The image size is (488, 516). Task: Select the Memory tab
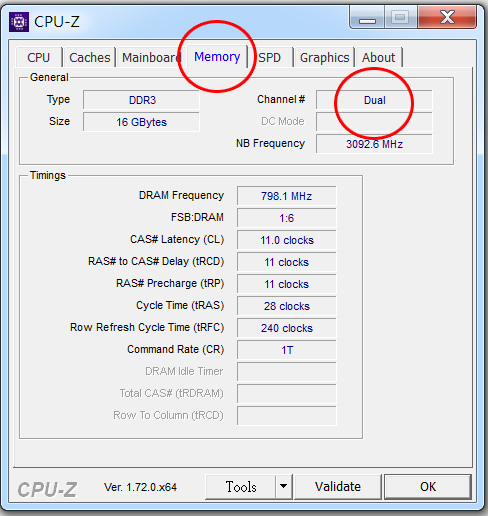(217, 56)
